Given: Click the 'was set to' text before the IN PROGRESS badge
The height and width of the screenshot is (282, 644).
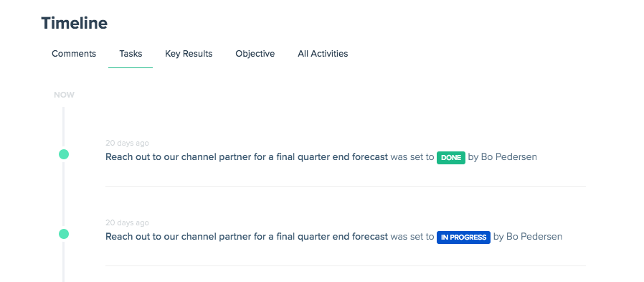Looking at the screenshot, I should click(x=412, y=237).
